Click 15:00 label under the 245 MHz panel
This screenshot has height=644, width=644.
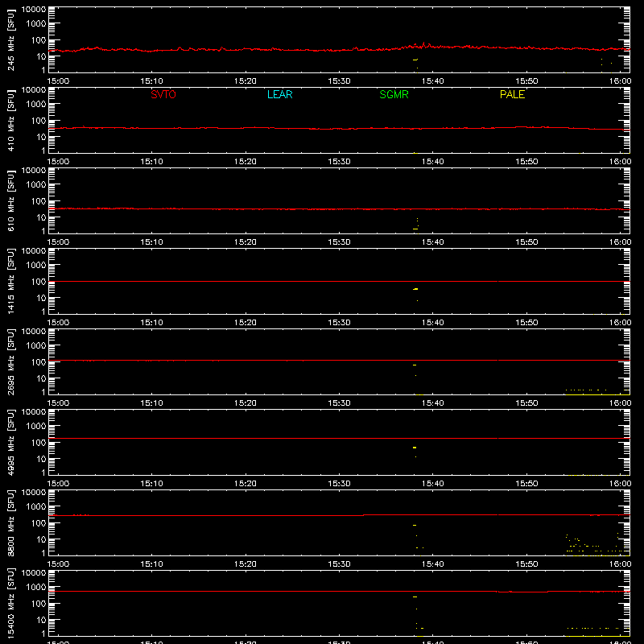(x=58, y=81)
